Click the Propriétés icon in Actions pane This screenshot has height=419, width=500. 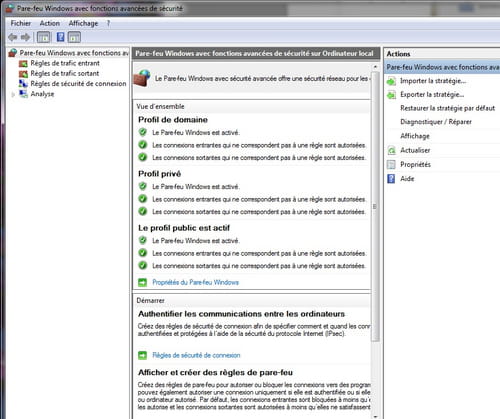click(391, 164)
